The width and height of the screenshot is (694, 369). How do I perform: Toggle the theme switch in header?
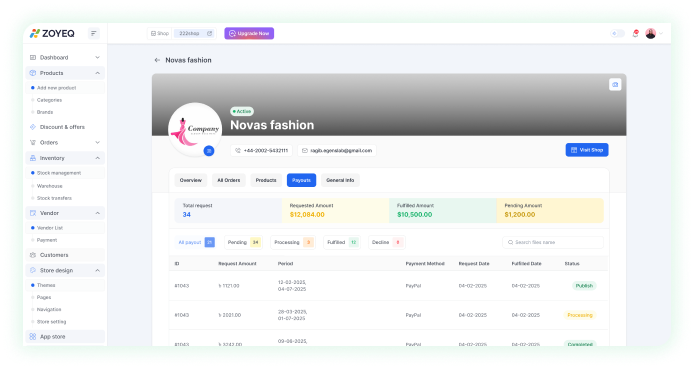[617, 33]
